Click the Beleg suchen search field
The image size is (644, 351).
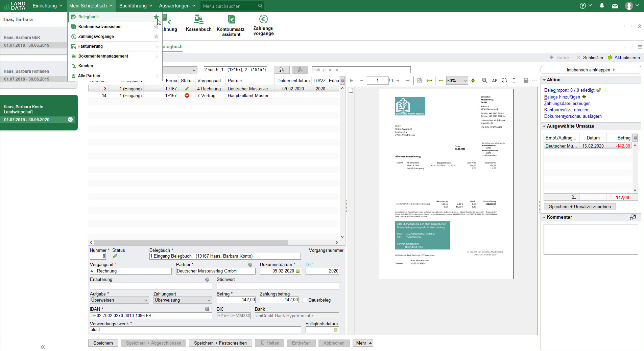point(361,70)
